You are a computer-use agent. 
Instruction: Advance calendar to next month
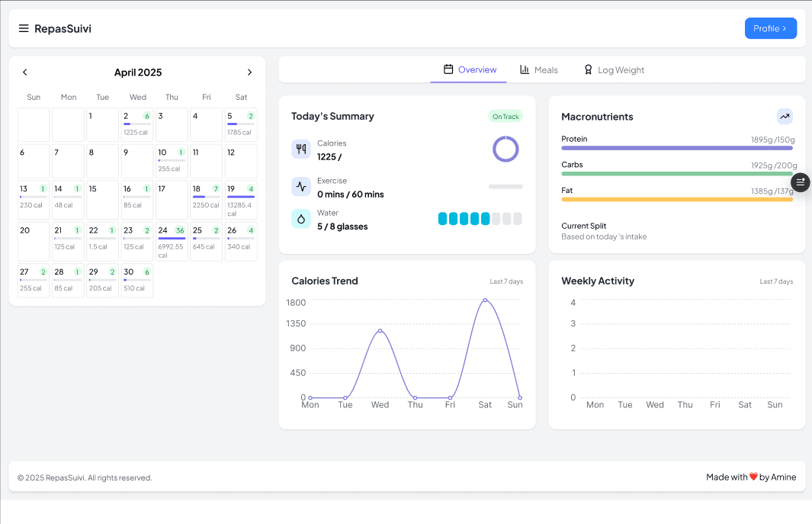tap(249, 72)
